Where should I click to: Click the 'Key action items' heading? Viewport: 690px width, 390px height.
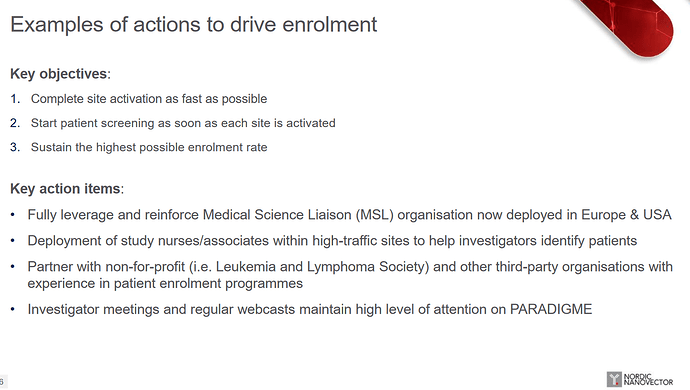click(x=67, y=189)
